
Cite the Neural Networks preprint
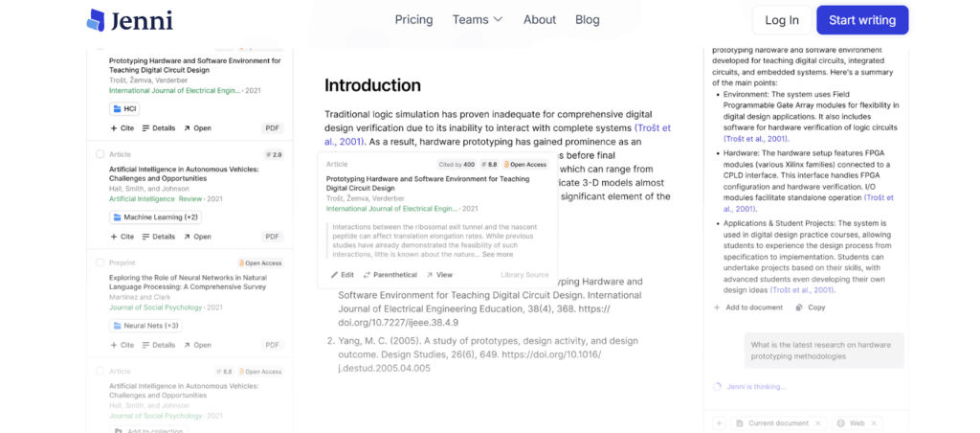pyautogui.click(x=122, y=345)
